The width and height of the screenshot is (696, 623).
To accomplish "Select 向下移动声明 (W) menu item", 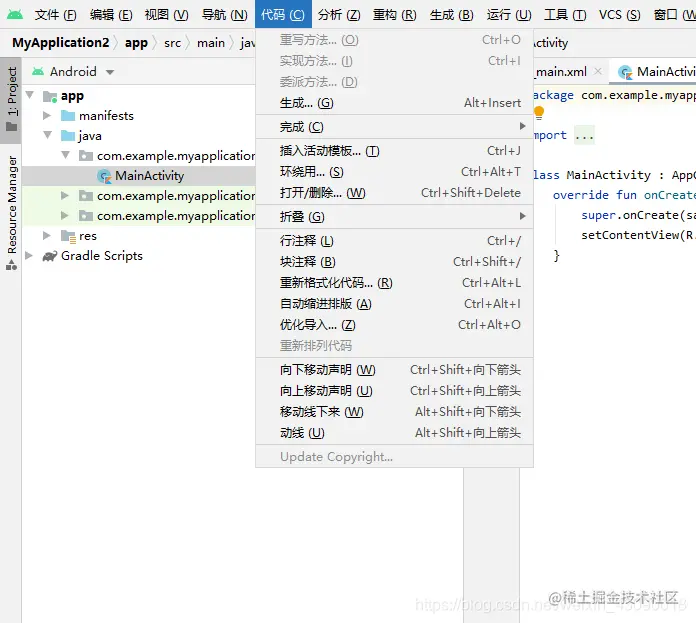I will (394, 370).
